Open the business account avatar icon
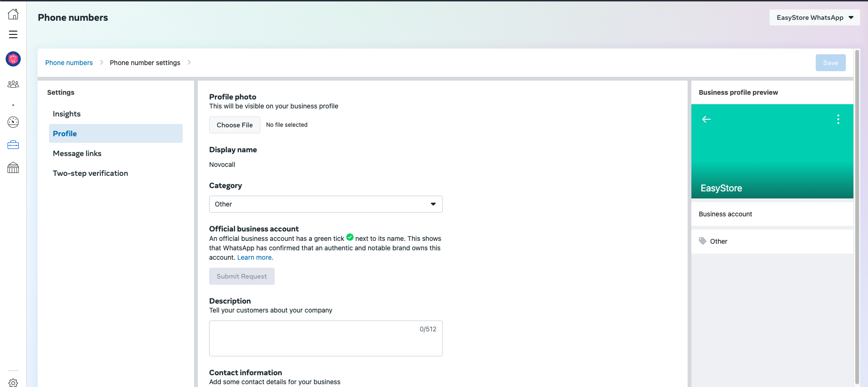 [x=13, y=59]
